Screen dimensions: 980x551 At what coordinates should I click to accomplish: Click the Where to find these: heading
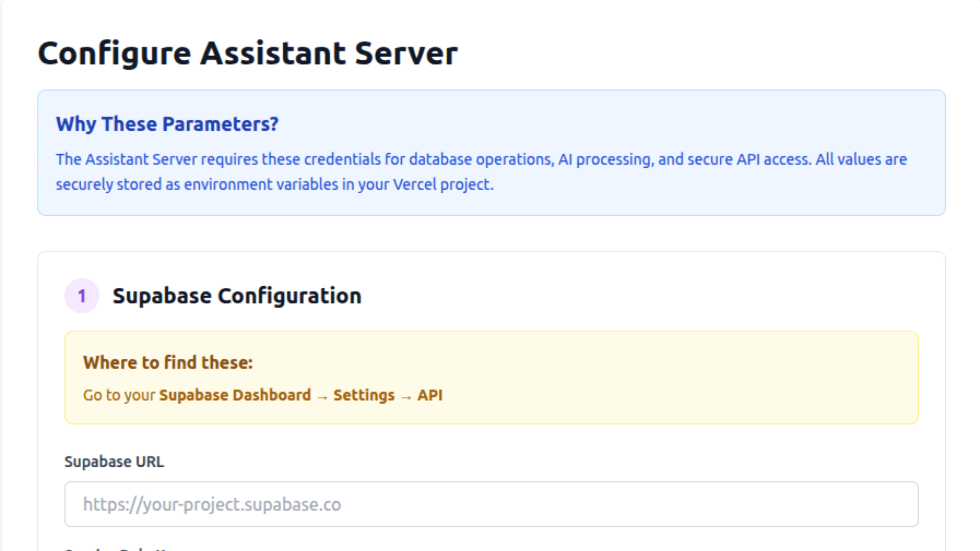168,363
